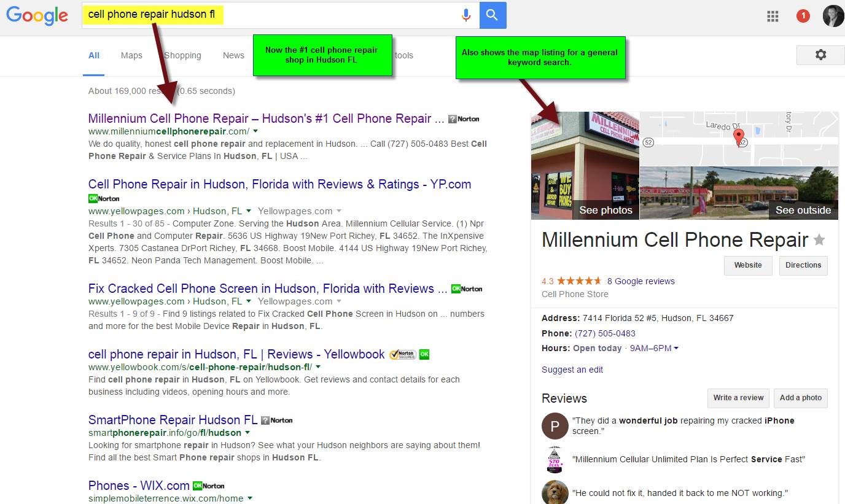Image resolution: width=845 pixels, height=504 pixels.
Task: Star Millennium Cell Phone Repair listing
Action: tap(819, 240)
